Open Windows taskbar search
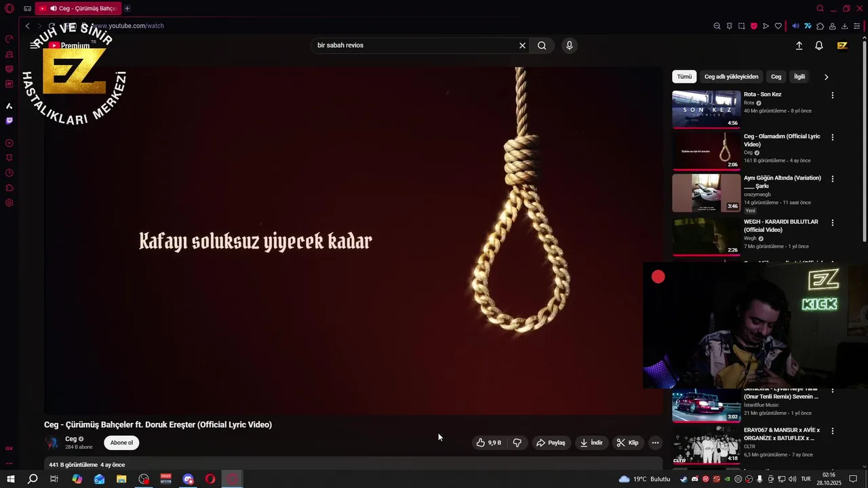Image resolution: width=868 pixels, height=488 pixels. click(33, 479)
